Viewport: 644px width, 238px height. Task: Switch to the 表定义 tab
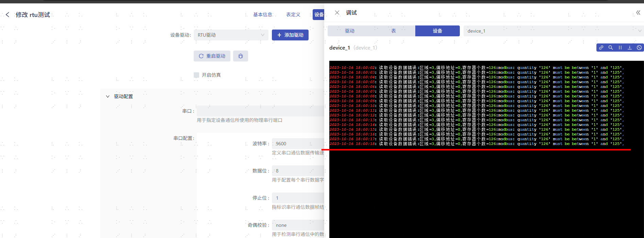coord(293,15)
